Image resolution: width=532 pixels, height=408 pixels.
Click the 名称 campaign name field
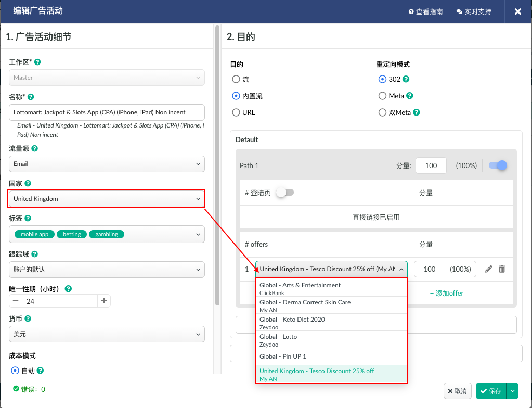[107, 112]
